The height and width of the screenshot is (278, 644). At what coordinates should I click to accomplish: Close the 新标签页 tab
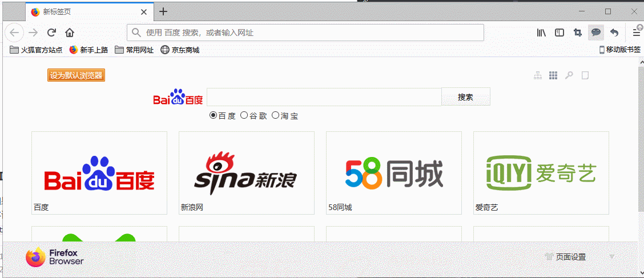click(143, 12)
